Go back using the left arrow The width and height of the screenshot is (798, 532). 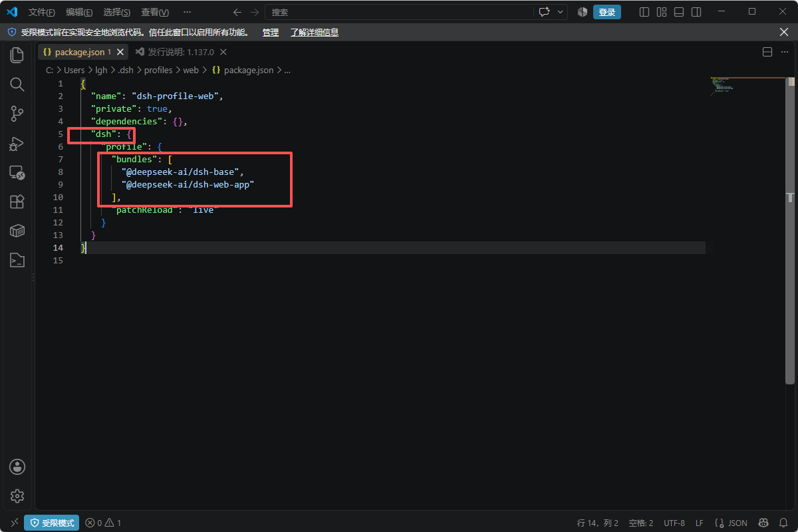(238, 12)
